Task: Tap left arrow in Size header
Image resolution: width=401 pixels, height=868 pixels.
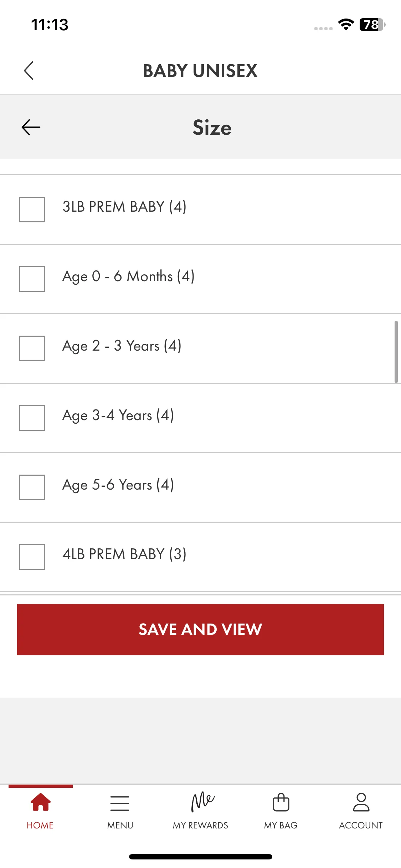Action: pos(31,128)
